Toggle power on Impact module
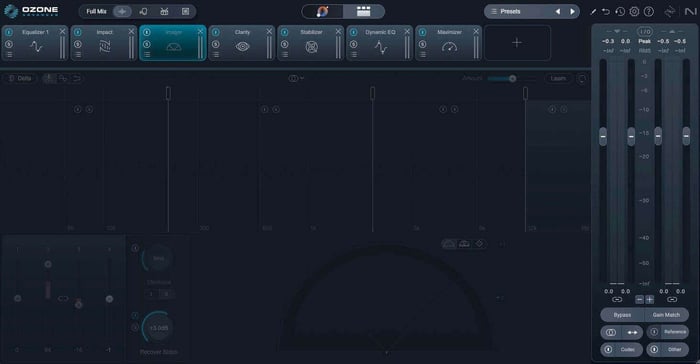700x364 pixels. [78, 32]
